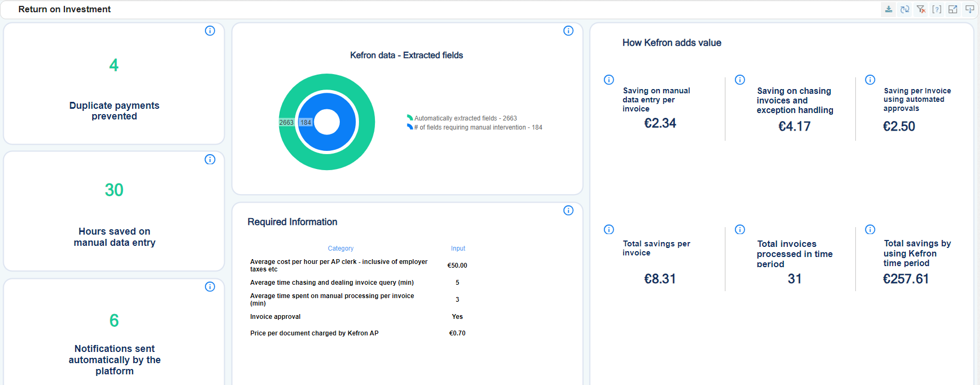Refresh the Return on Investment dashboard
Viewport: 980px width, 385px height.
[905, 9]
